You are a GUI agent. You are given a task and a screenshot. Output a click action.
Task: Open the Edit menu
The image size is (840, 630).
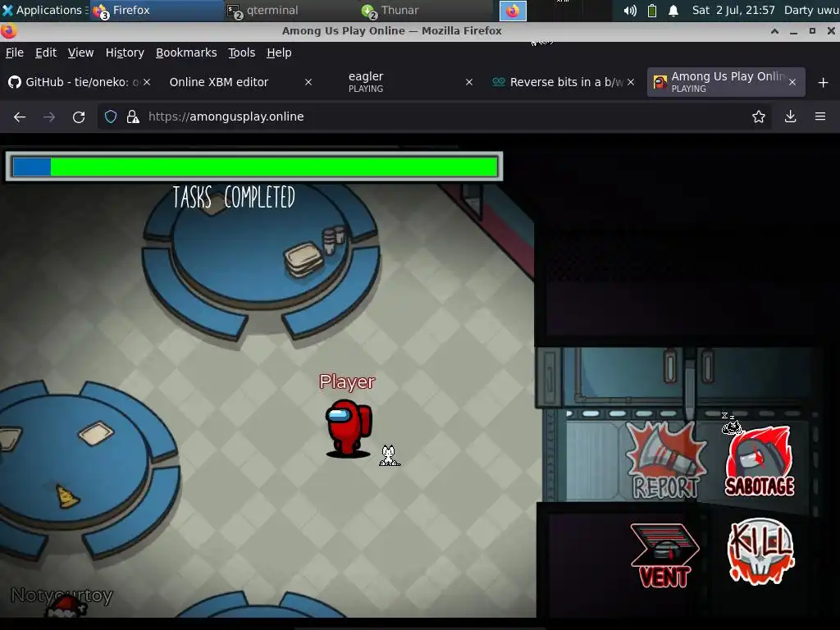(x=46, y=52)
